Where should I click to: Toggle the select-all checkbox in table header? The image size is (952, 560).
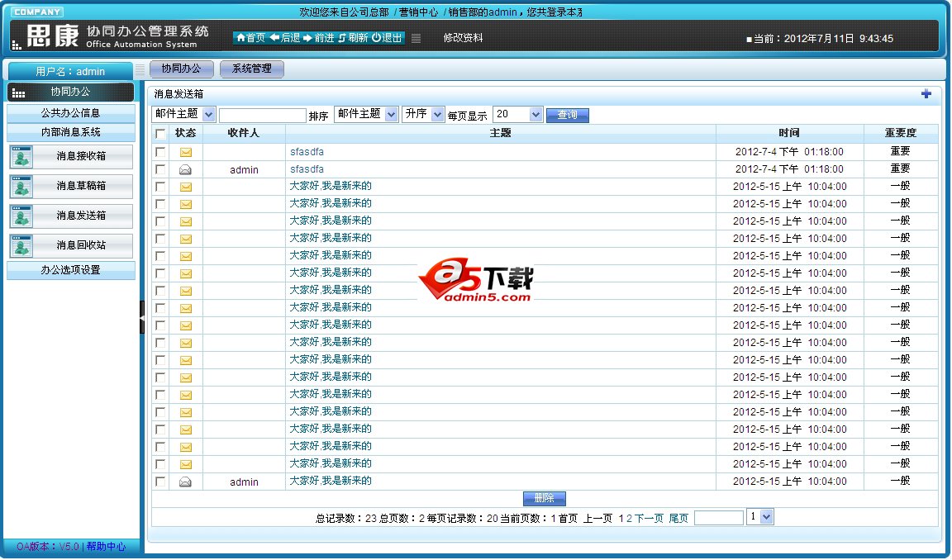[160, 133]
